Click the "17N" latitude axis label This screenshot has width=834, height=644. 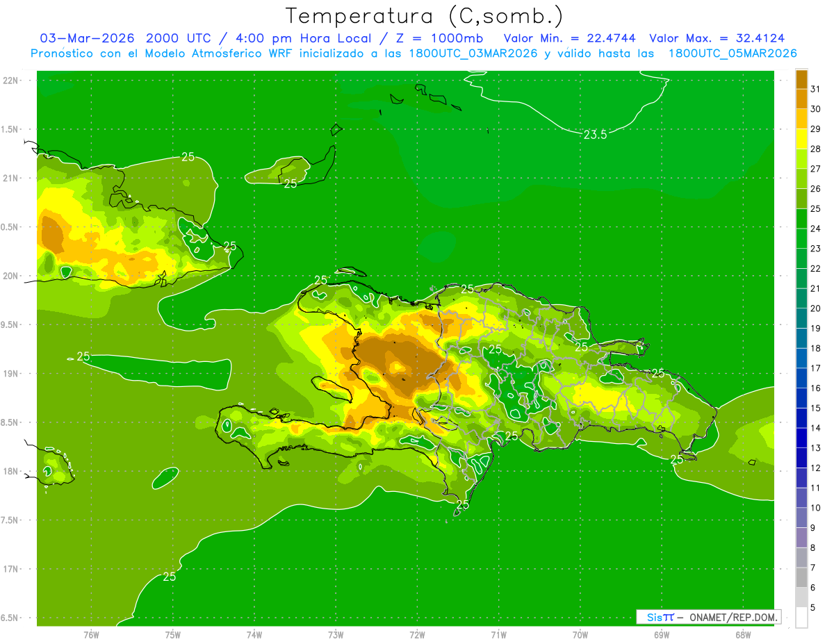point(10,570)
